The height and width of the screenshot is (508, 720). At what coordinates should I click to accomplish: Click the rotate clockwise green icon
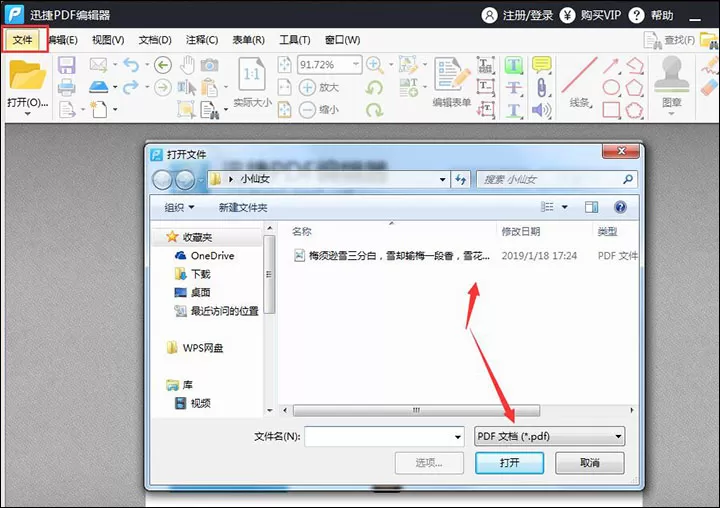[374, 110]
